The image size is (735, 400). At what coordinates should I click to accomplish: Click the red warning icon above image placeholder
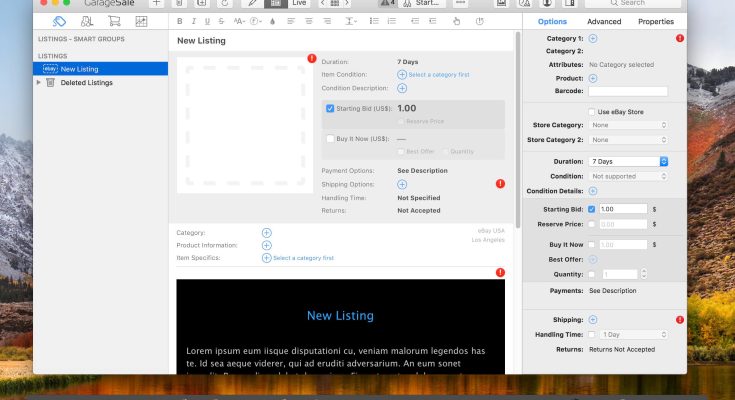pyautogui.click(x=312, y=59)
